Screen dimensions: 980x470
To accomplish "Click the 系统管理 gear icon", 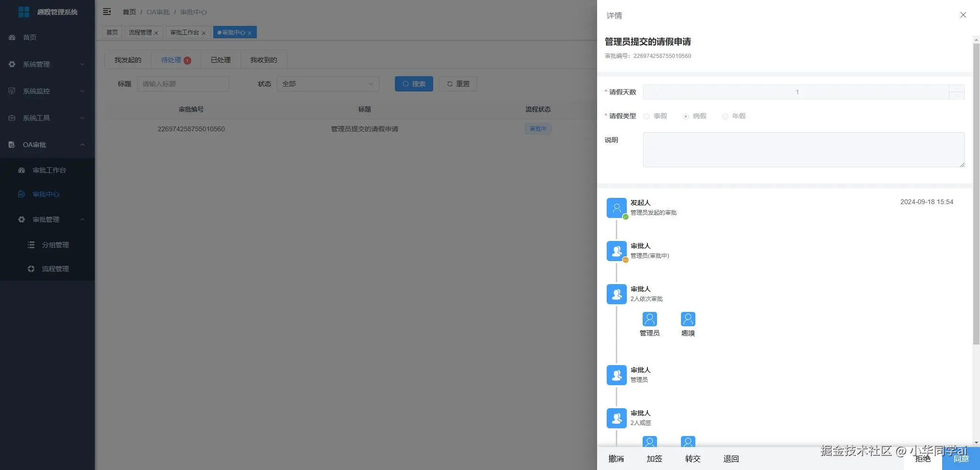I will coord(12,64).
